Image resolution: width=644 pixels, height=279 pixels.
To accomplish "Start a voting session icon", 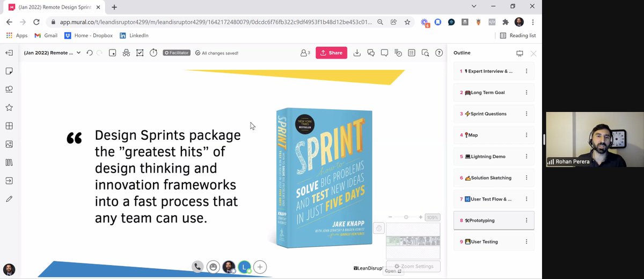I will coord(140,53).
